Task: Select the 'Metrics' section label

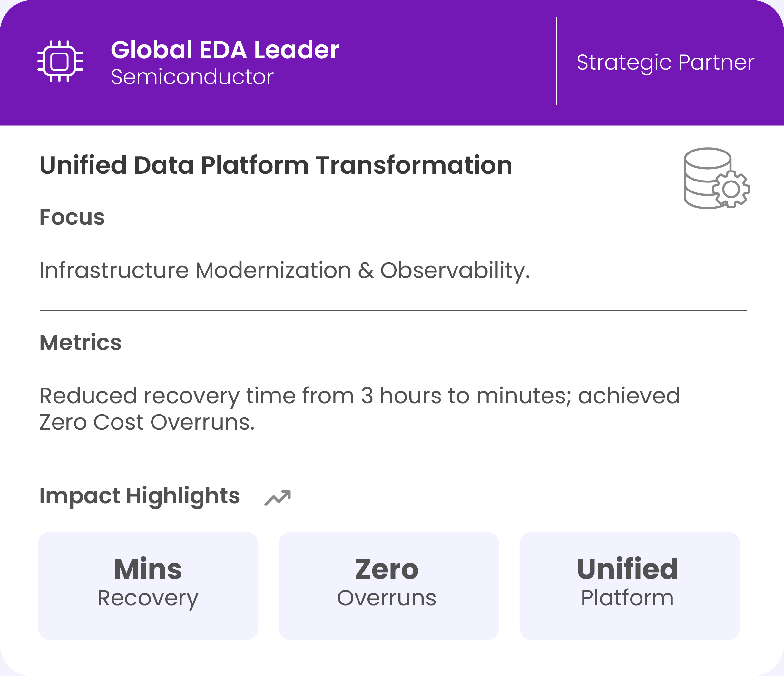Action: [x=80, y=342]
